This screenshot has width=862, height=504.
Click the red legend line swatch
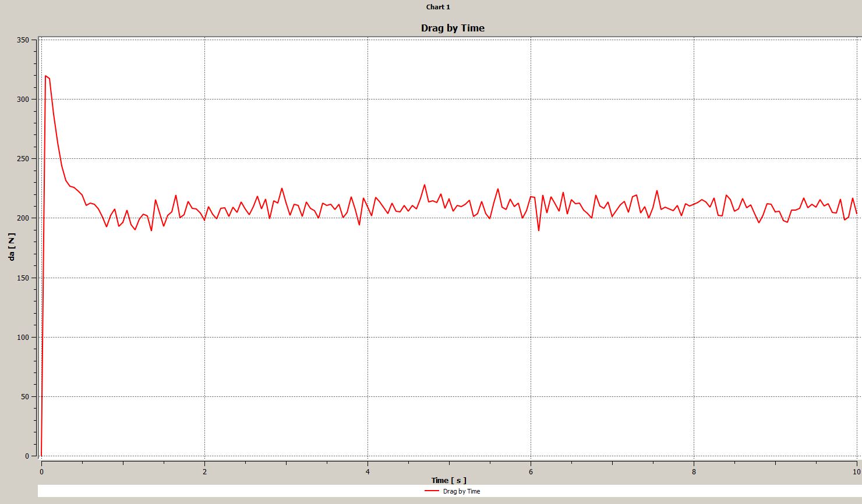pos(432,491)
